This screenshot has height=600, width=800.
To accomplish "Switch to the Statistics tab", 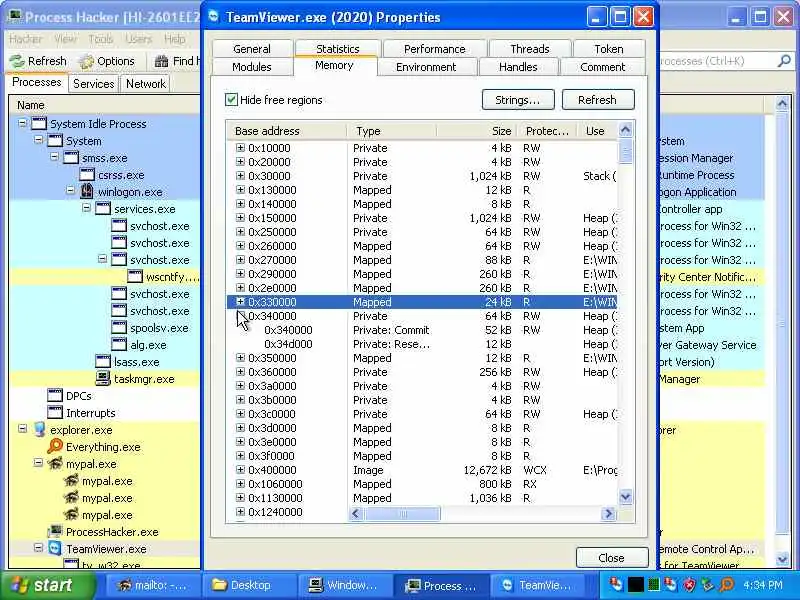I will click(338, 48).
